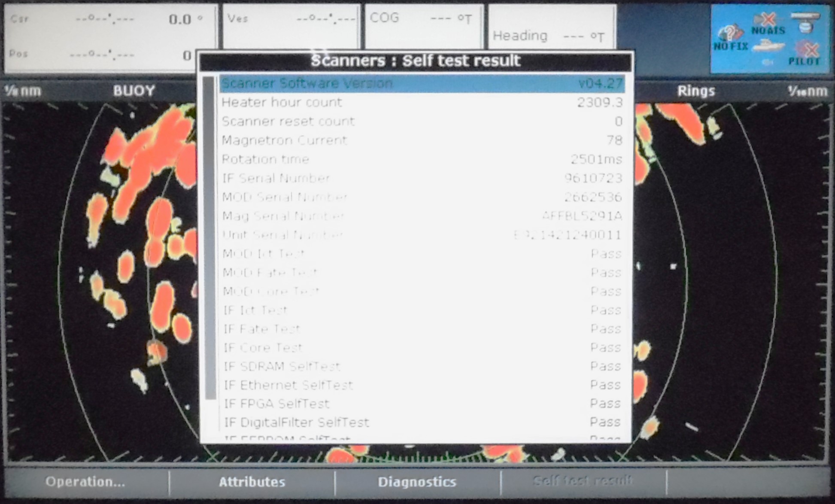835x504 pixels.
Task: Select the Diagnostics softkey
Action: (417, 482)
